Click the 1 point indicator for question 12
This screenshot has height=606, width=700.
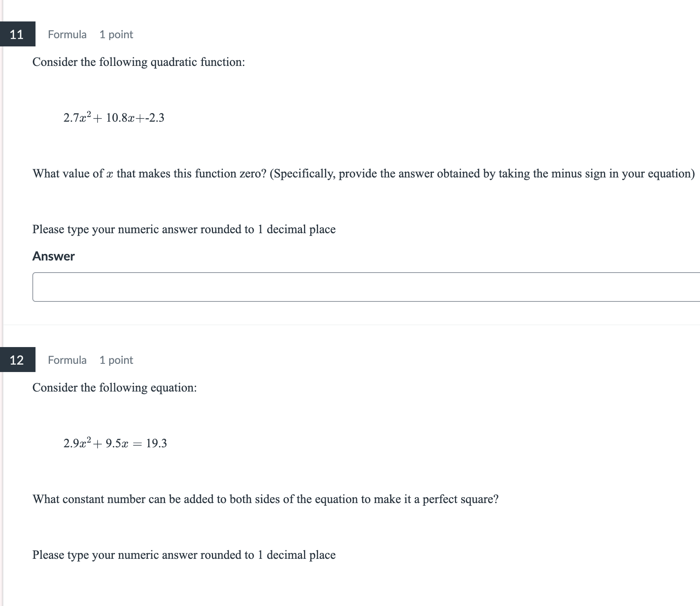116,360
